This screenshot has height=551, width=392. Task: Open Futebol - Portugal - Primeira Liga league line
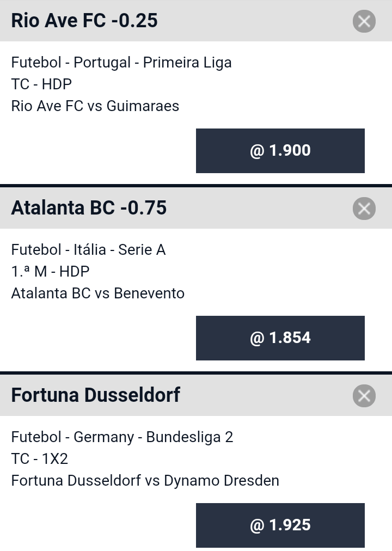tap(121, 63)
